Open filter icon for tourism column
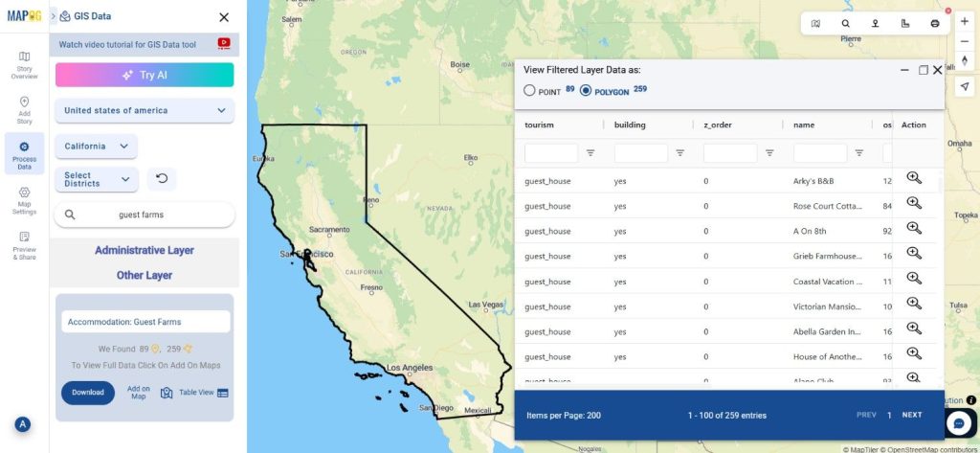 pos(590,153)
